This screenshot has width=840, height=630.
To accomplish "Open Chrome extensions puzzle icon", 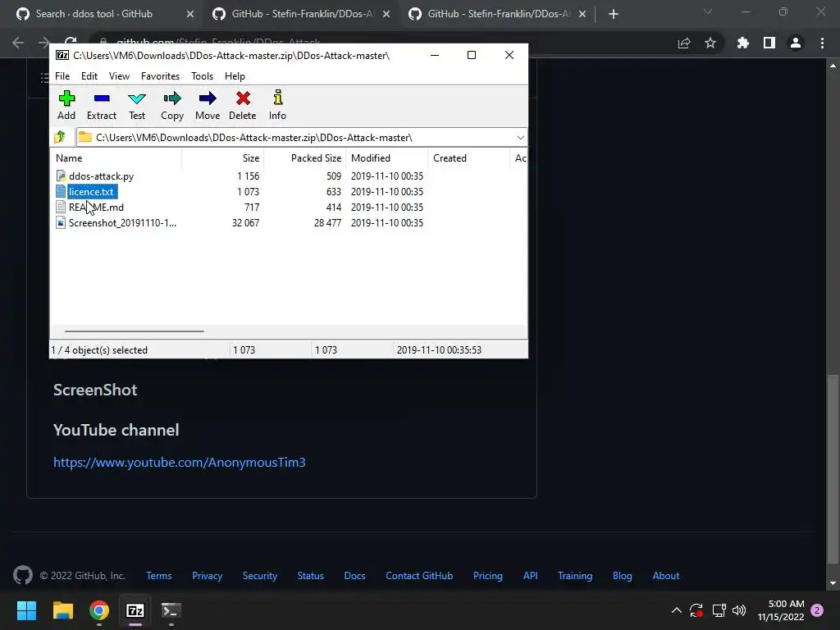I will pos(742,43).
